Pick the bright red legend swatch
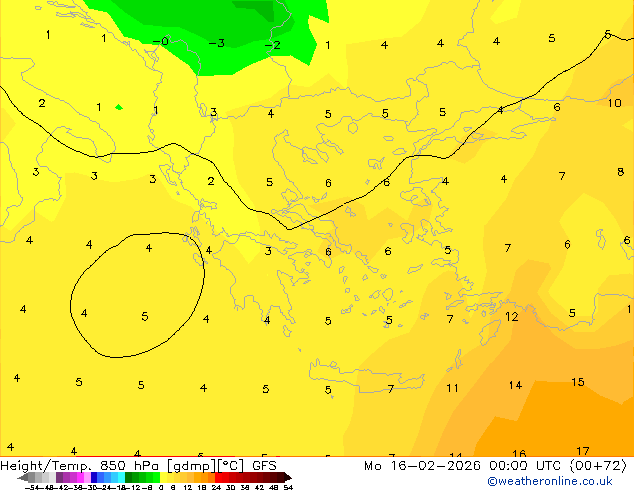634x490 pixels. tap(218, 478)
